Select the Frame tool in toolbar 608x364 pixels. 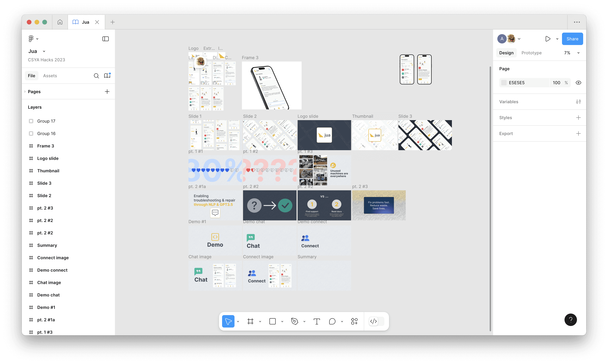pos(250,321)
